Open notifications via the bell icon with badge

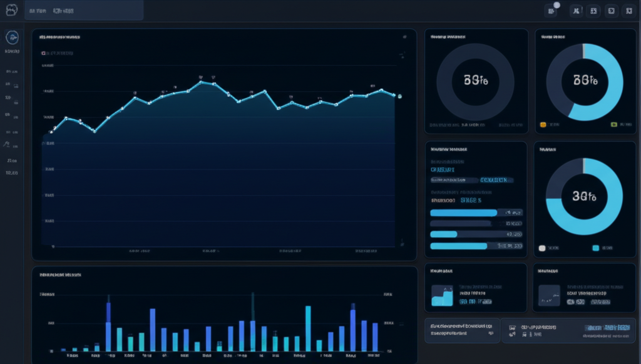(x=551, y=11)
